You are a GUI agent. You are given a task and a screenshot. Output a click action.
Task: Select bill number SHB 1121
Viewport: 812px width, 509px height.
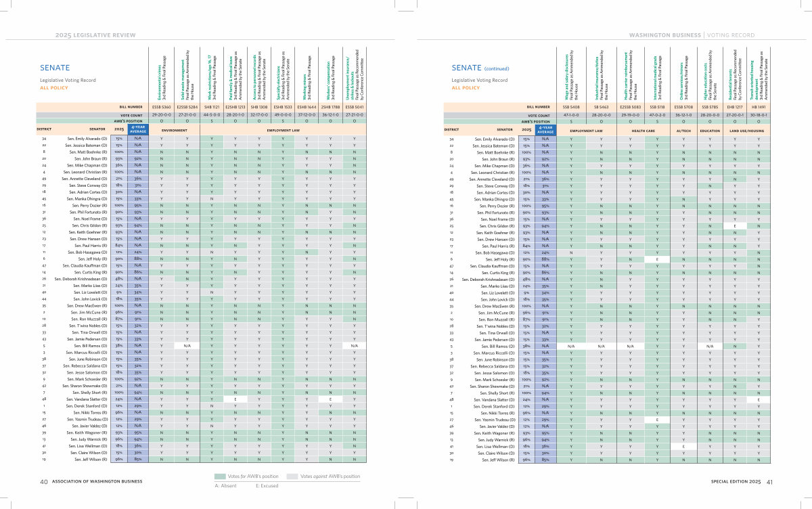(x=212, y=107)
